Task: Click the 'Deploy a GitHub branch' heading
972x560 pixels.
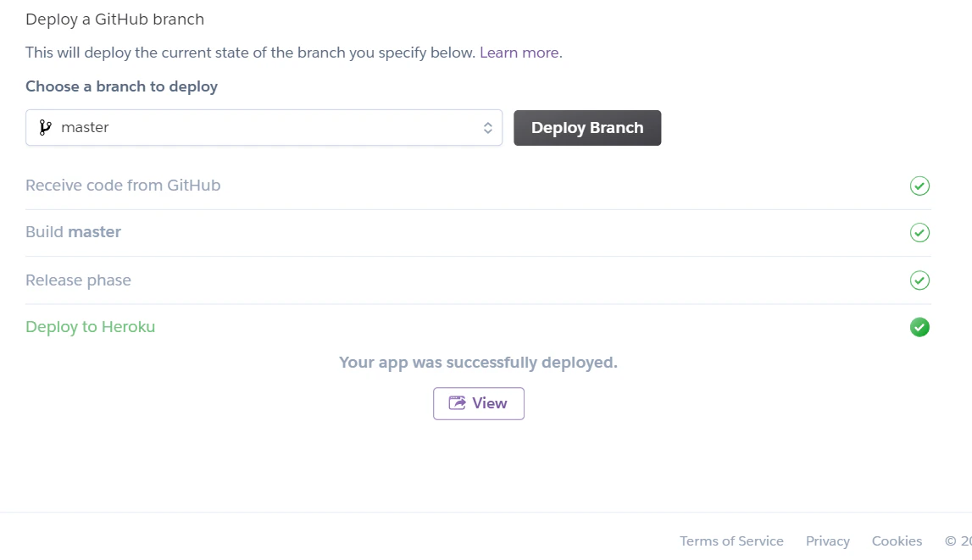Action: 114,19
